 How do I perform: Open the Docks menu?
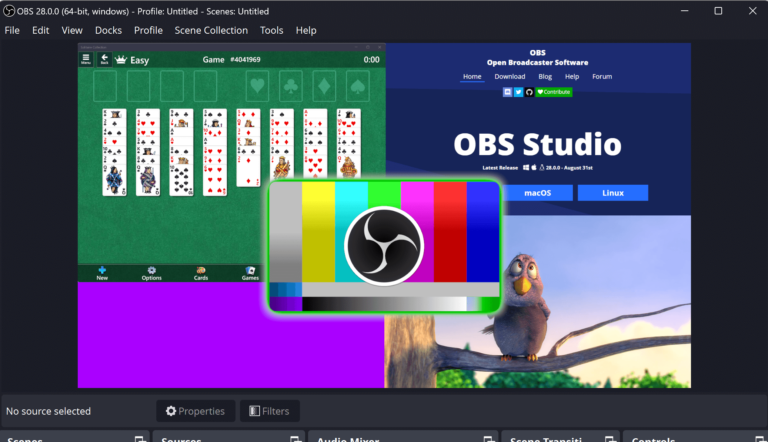pyautogui.click(x=108, y=30)
